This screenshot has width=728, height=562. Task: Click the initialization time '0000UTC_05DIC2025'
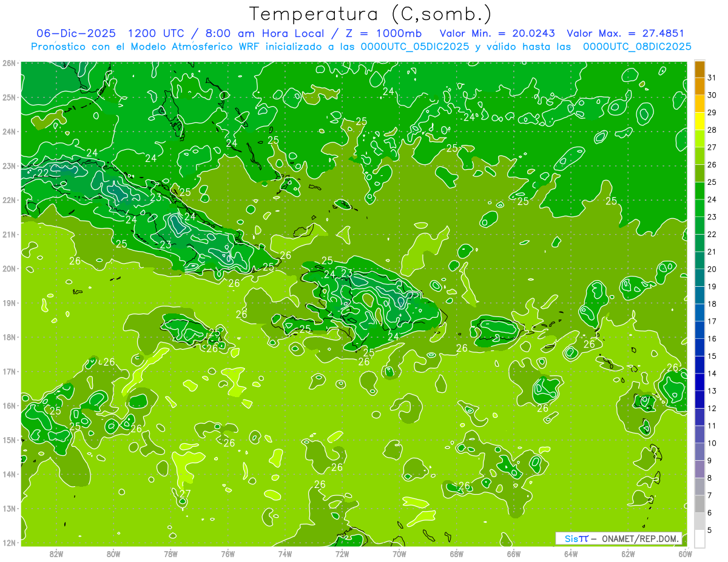415,47
